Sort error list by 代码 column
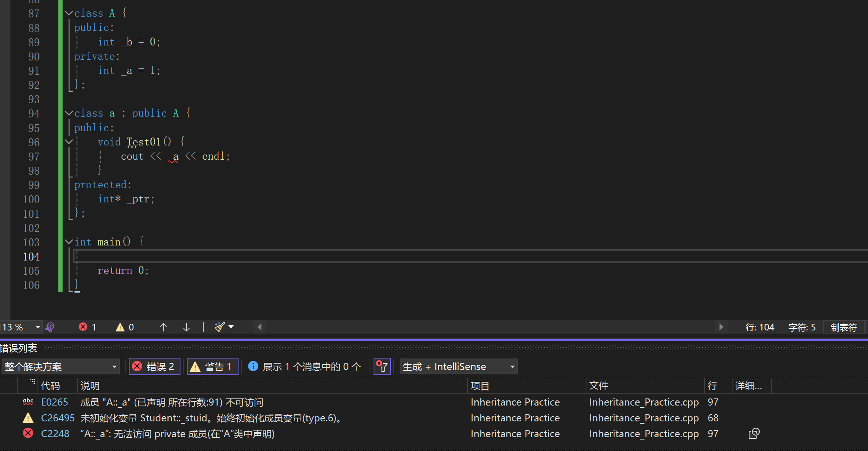 51,386
